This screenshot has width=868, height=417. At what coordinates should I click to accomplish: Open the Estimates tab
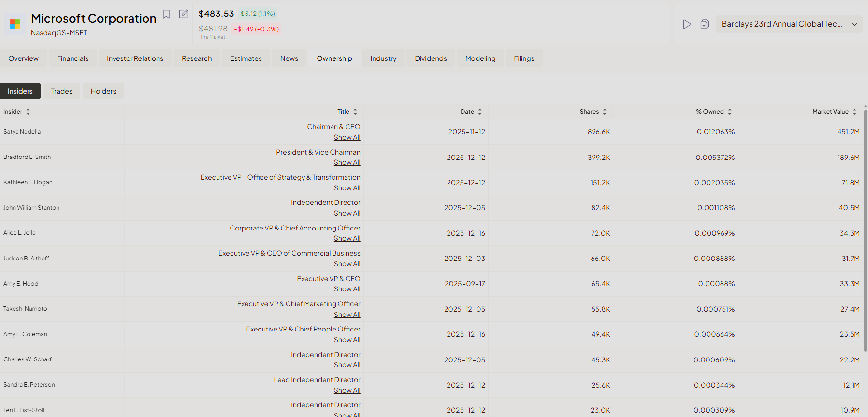tap(246, 58)
